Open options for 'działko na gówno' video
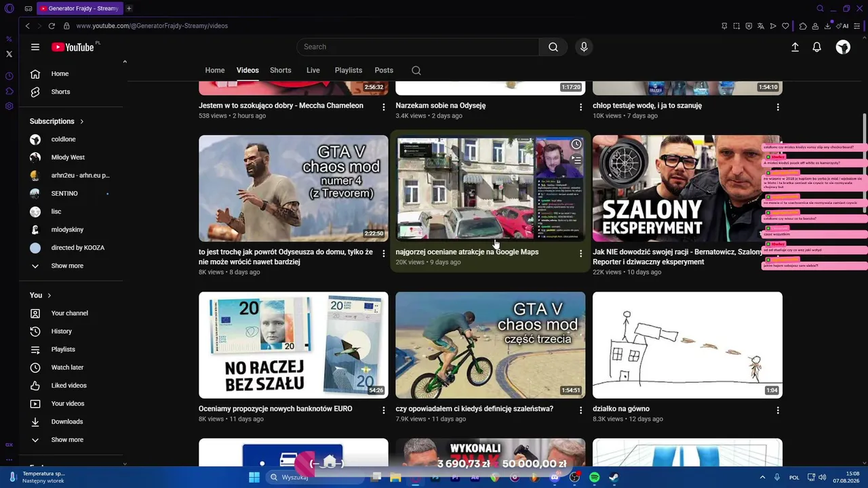The width and height of the screenshot is (868, 488). 778,410
